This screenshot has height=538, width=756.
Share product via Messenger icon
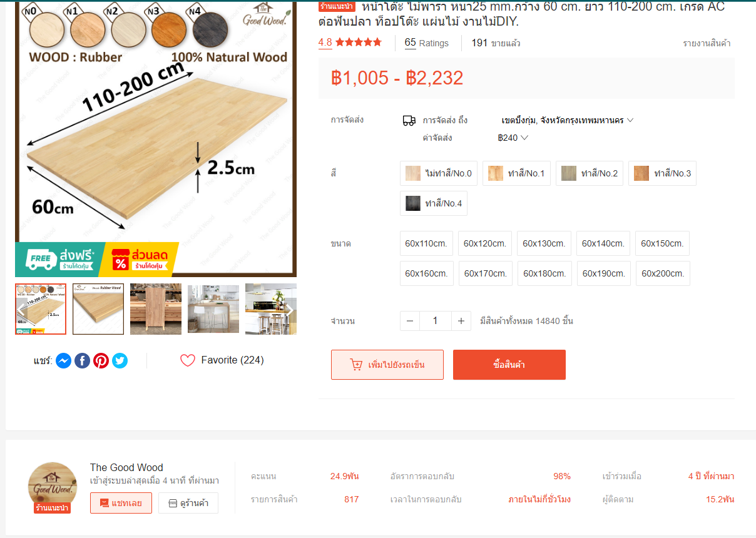click(x=63, y=360)
